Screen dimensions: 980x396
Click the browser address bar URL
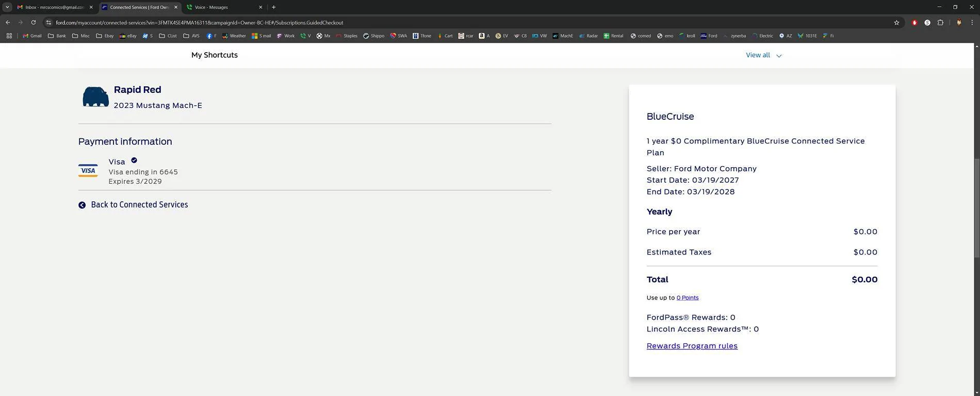coord(200,23)
